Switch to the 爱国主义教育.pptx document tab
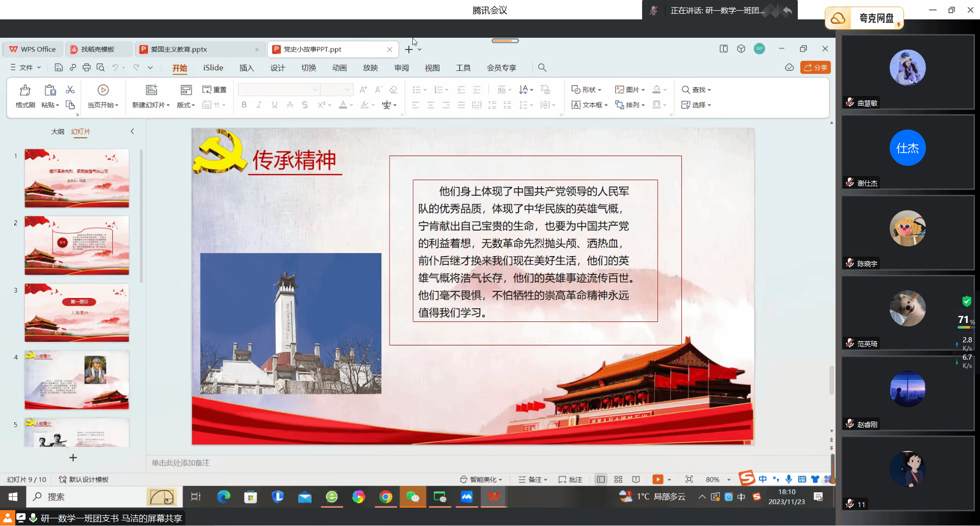980x526 pixels. tap(179, 49)
